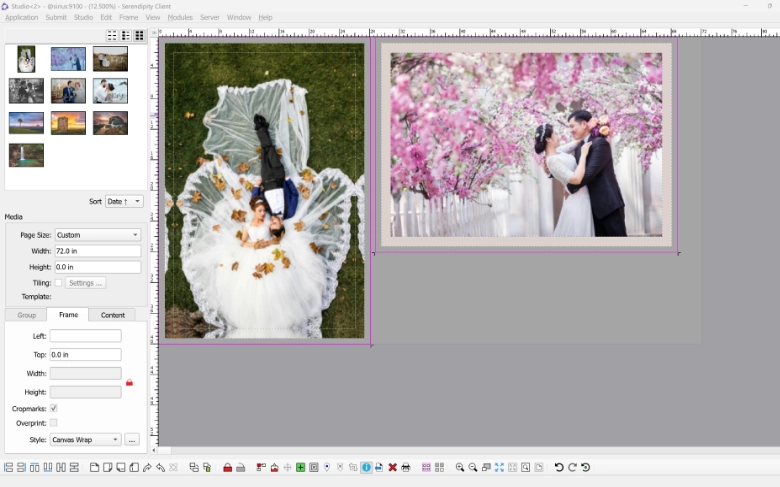Open the Page Size dropdown

[x=97, y=235]
